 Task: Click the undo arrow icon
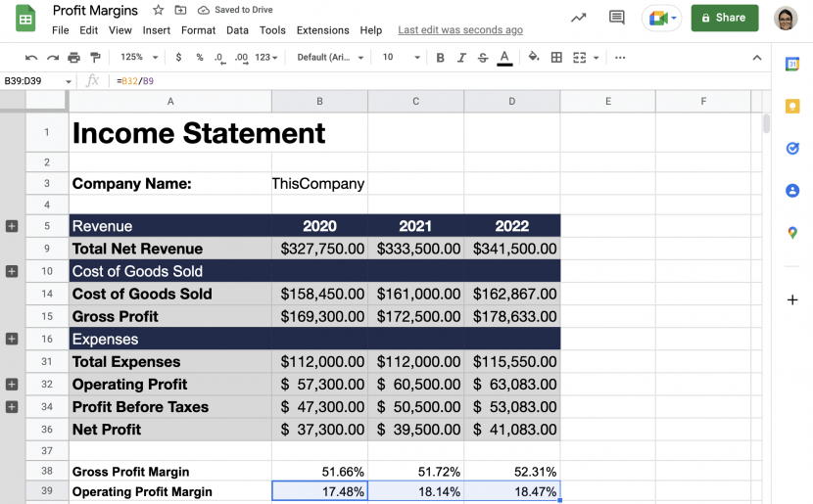pos(31,58)
